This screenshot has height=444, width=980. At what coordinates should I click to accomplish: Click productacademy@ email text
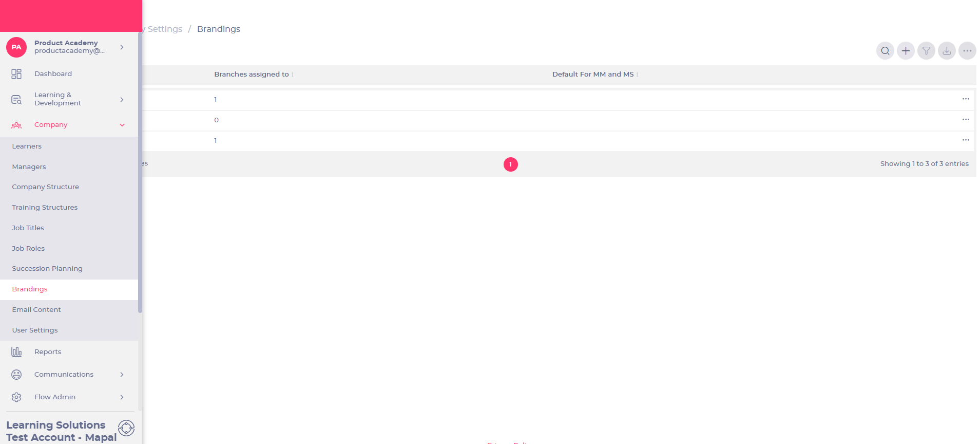click(x=69, y=51)
